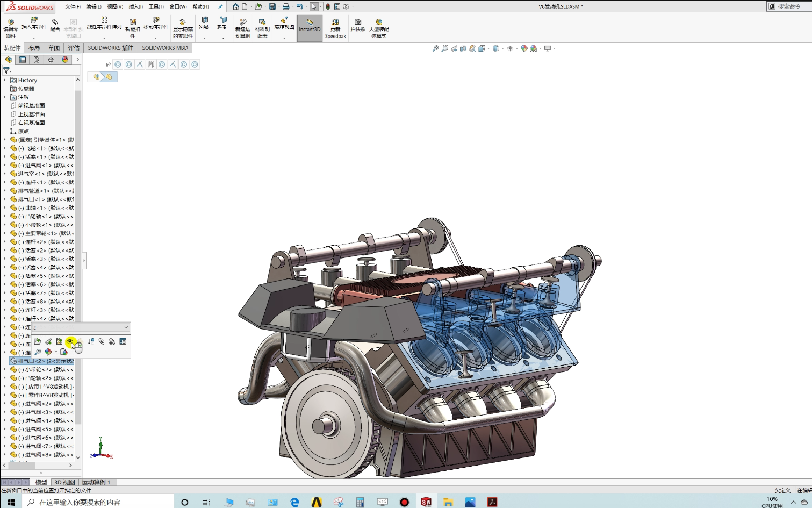Click the Section View icon
The image size is (812, 508).
pyautogui.click(x=463, y=48)
